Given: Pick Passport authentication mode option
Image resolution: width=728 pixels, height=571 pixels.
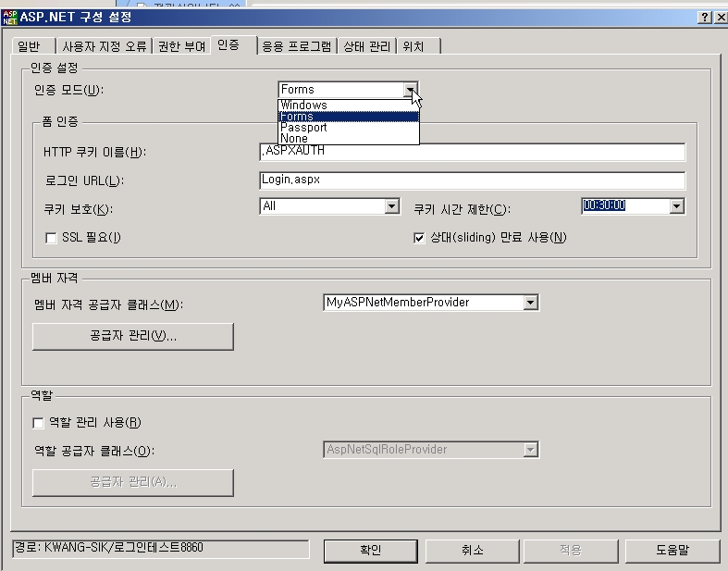Looking at the screenshot, I should 348,128.
